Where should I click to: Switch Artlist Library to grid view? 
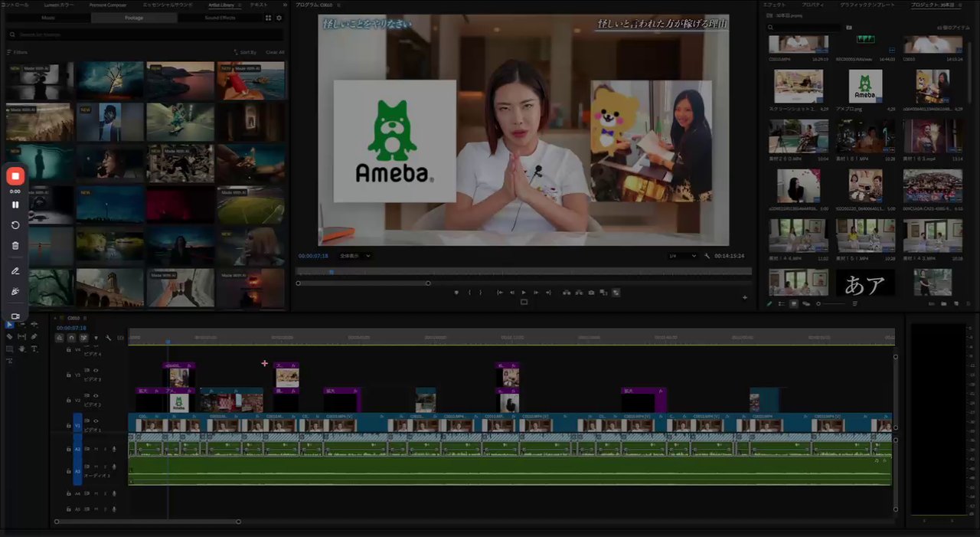268,17
